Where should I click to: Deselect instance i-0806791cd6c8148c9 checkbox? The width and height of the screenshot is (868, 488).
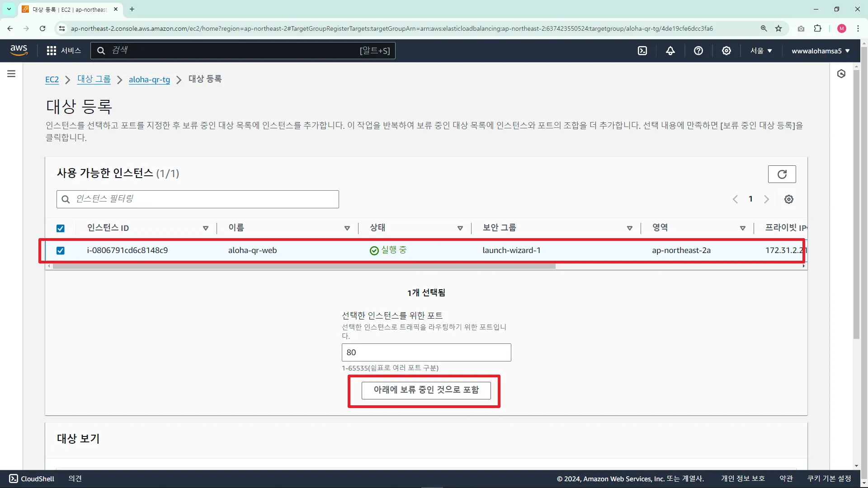pos(61,250)
